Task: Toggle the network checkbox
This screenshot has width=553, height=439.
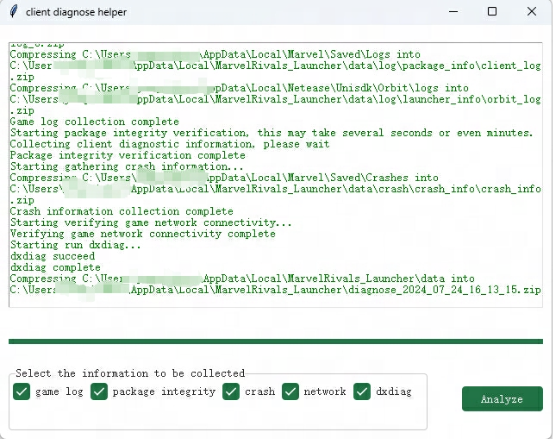Action: coord(290,391)
